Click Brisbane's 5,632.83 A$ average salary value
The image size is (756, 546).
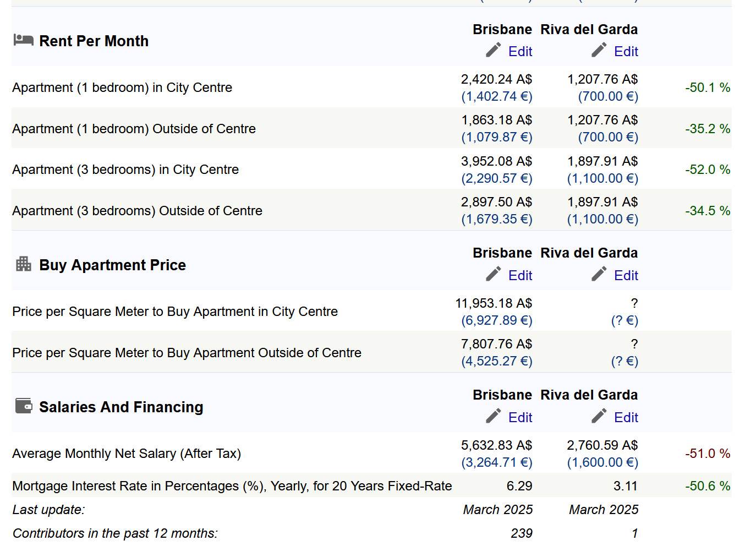(x=496, y=445)
